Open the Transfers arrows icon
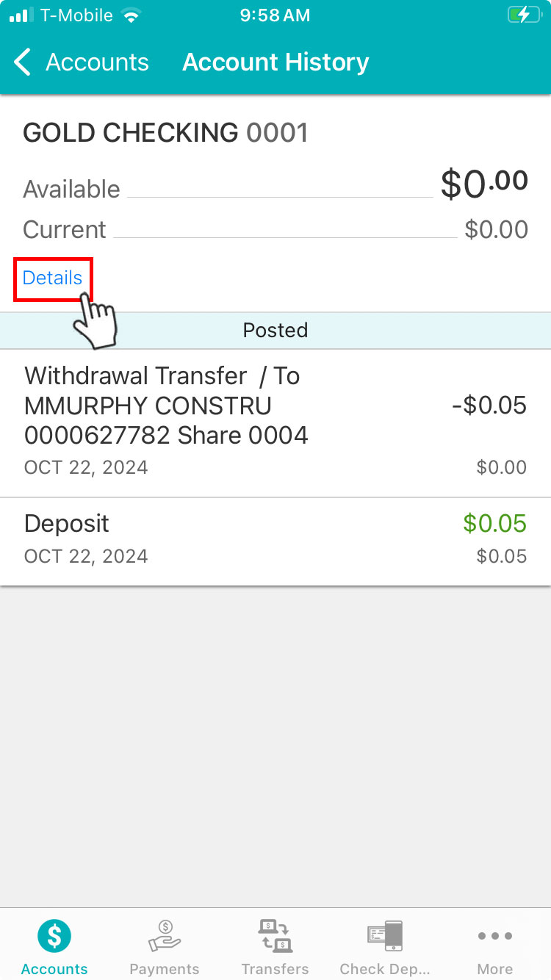The width and height of the screenshot is (551, 980). coord(275,936)
